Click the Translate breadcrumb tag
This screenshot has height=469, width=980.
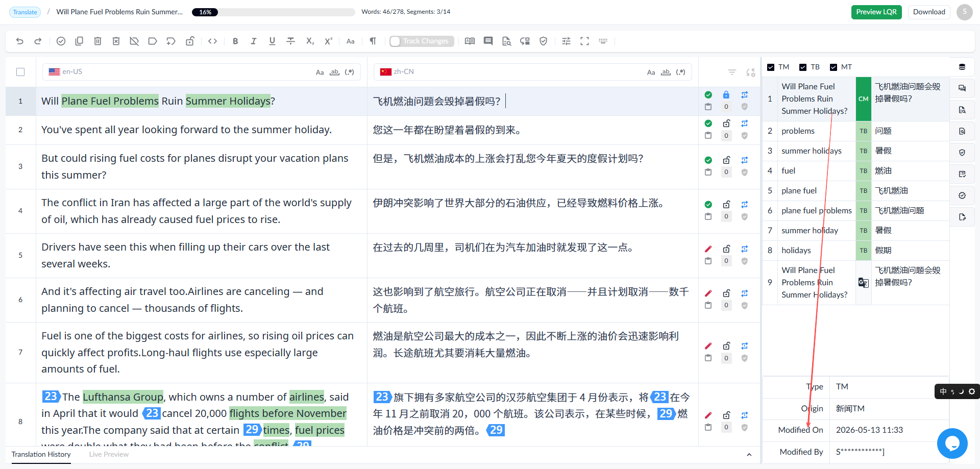click(25, 12)
